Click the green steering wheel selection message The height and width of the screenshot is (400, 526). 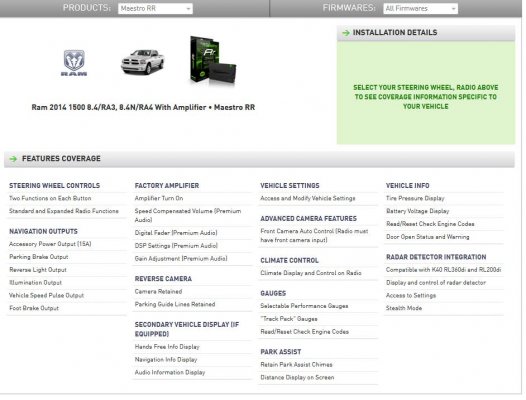(426, 97)
